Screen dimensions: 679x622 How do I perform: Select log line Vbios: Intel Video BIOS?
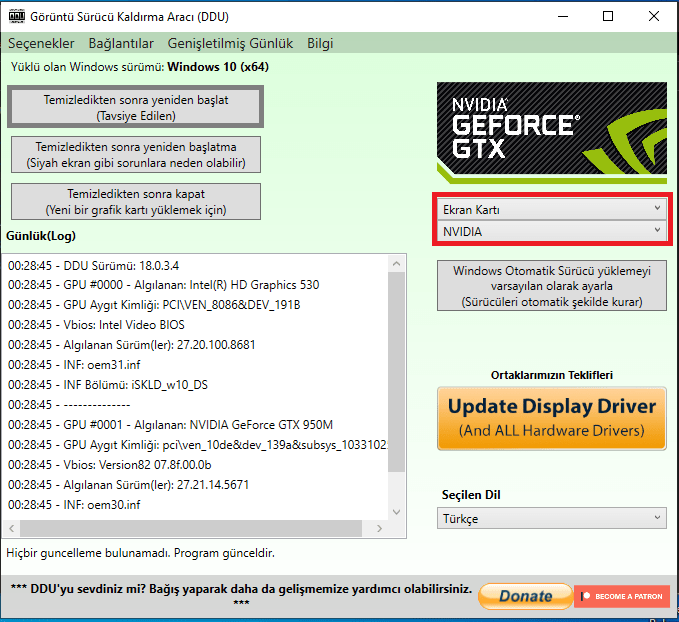(x=96, y=325)
